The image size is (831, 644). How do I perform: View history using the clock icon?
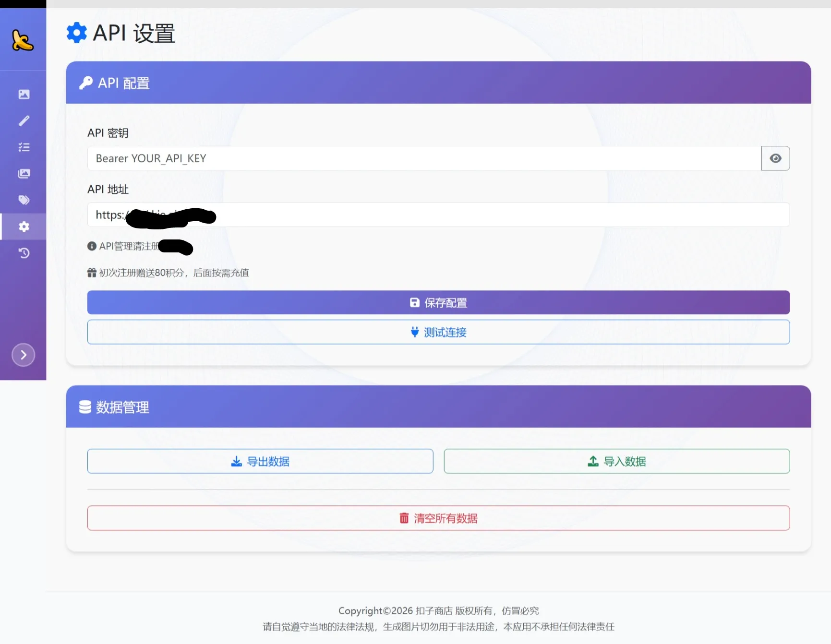[24, 253]
